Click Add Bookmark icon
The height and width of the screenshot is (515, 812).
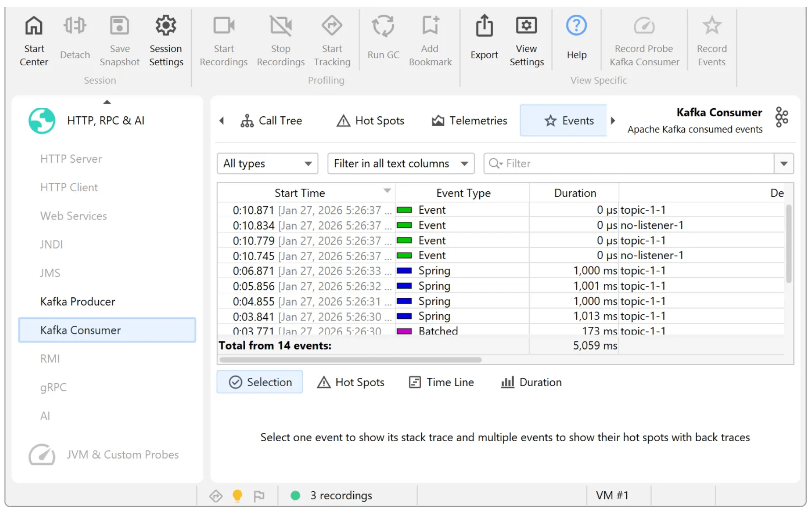click(431, 26)
